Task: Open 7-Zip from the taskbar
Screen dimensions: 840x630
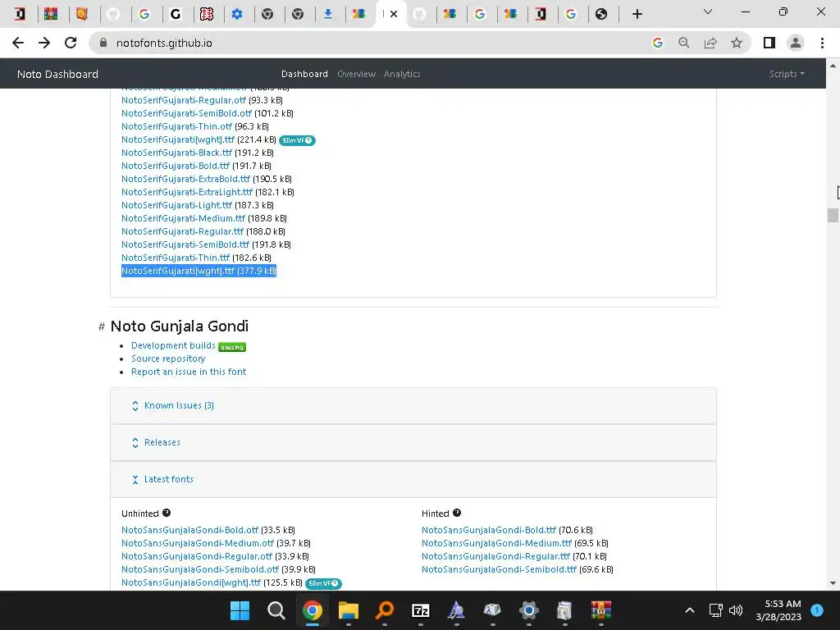Action: pyautogui.click(x=421, y=610)
